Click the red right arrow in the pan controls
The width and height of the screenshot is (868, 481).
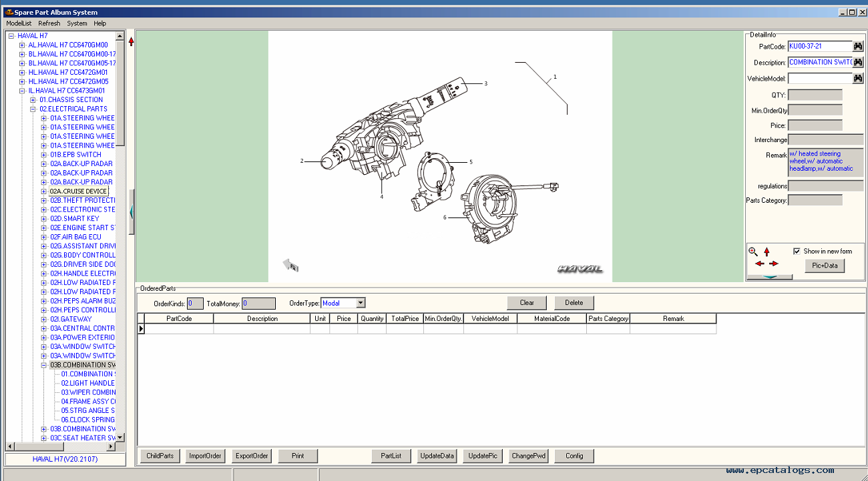774,264
